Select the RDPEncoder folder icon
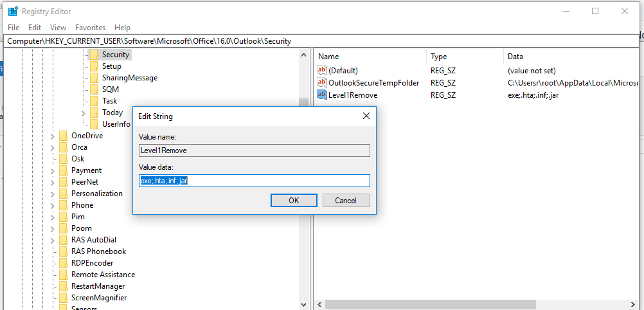This screenshot has width=644, height=310. click(x=63, y=262)
